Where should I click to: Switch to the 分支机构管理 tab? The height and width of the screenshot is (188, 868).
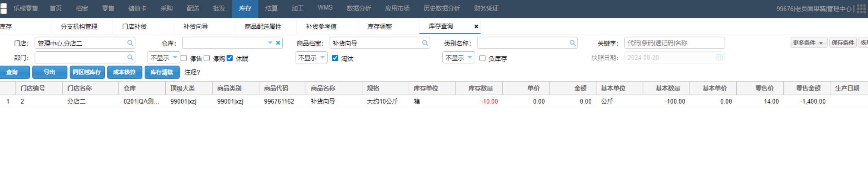(79, 27)
